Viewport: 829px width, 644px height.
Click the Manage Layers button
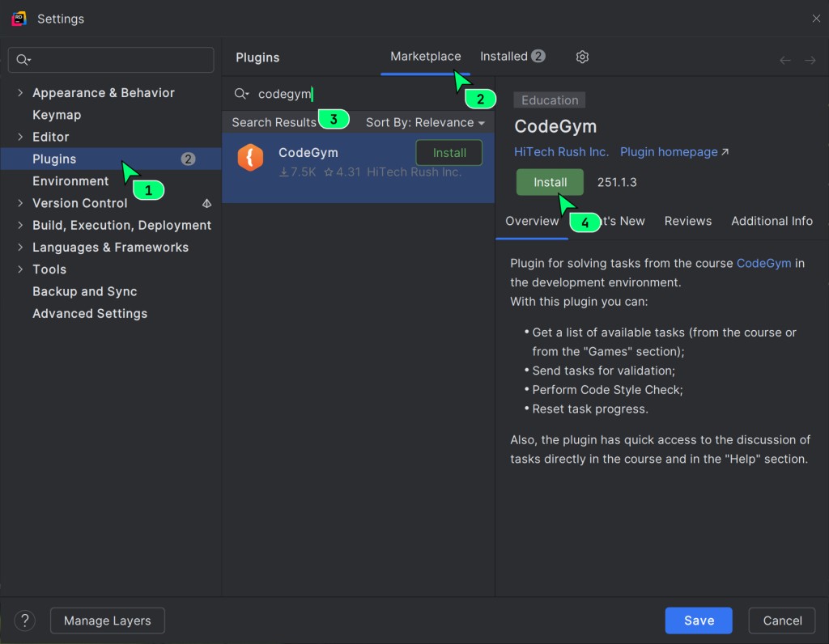pyautogui.click(x=107, y=621)
